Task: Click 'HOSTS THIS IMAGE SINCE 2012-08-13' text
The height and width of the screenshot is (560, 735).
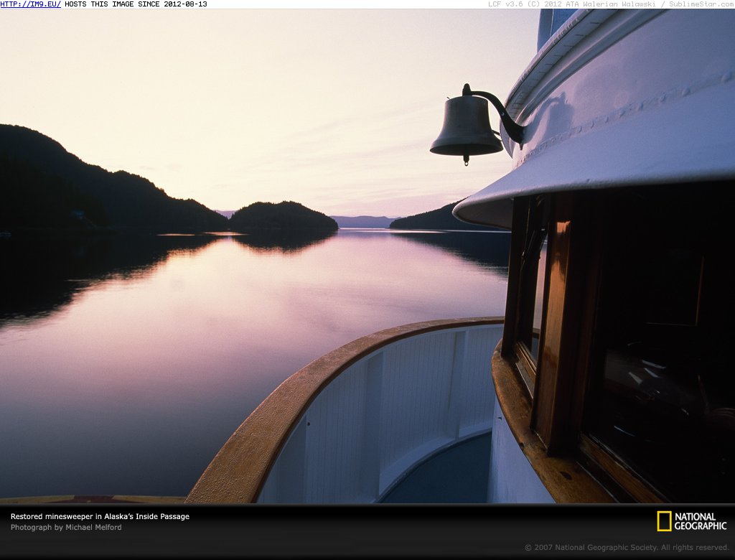Action: click(136, 4)
